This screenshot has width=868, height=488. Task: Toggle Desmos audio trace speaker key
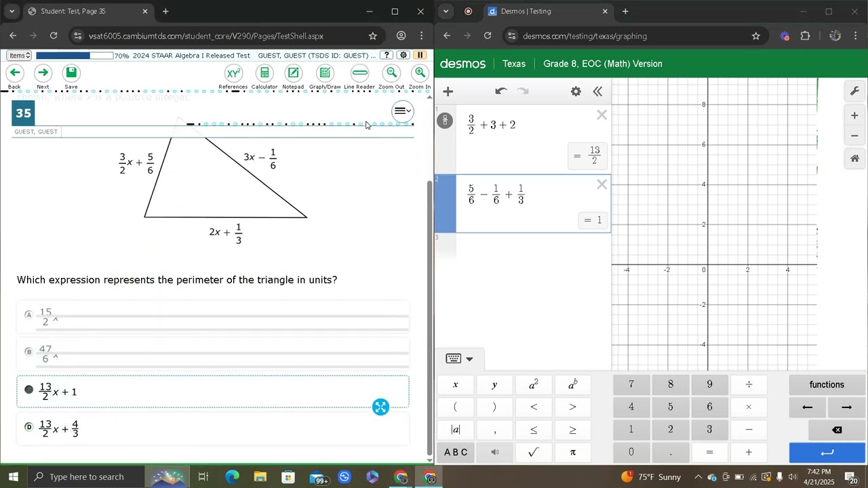pyautogui.click(x=494, y=452)
